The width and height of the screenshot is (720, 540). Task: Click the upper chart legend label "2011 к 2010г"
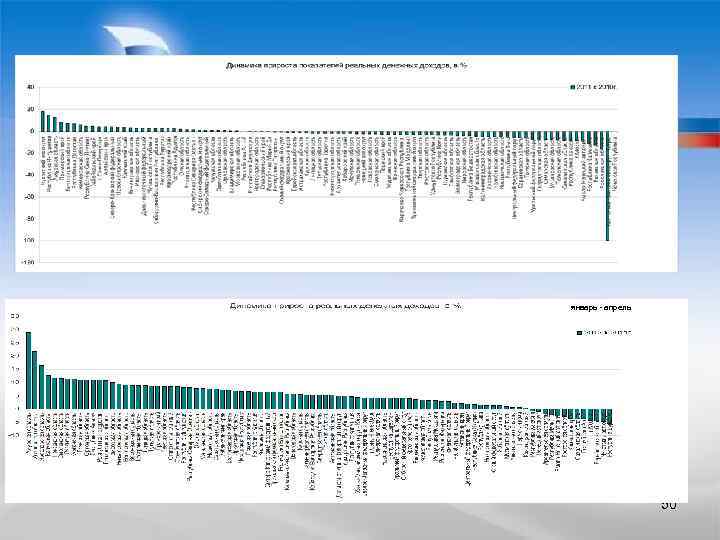pos(596,87)
